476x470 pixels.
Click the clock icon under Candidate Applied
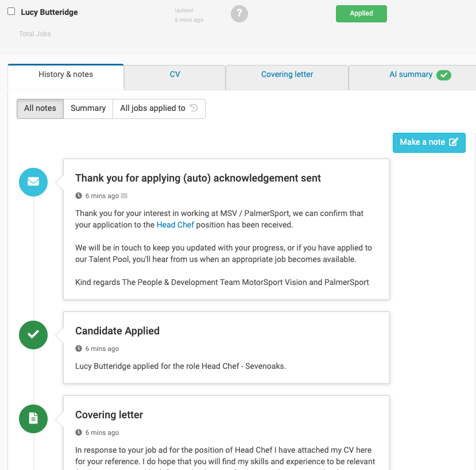click(79, 348)
